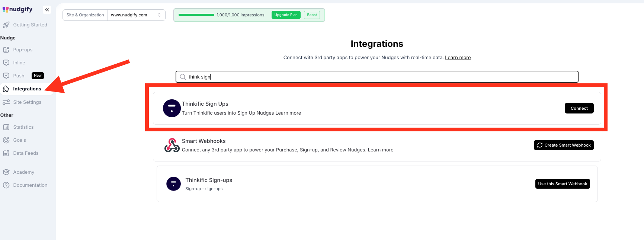Viewport: 644px width, 240px height.
Task: Select Integrations in the sidebar
Action: pyautogui.click(x=27, y=89)
